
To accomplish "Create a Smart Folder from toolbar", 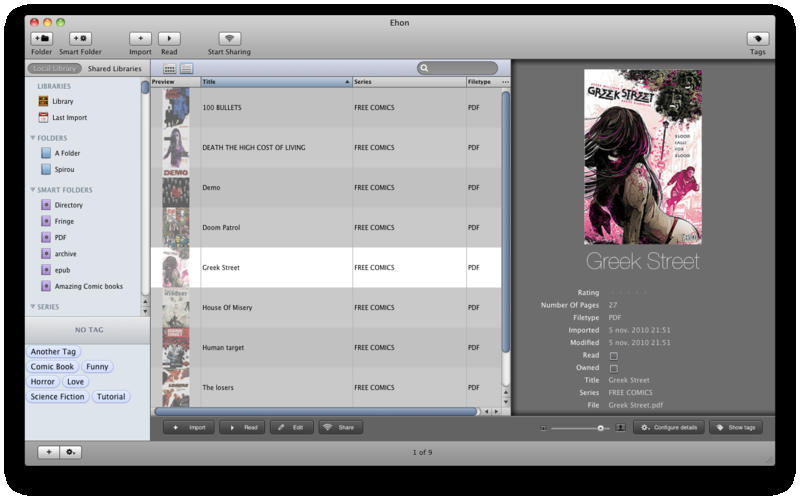I will pyautogui.click(x=80, y=39).
